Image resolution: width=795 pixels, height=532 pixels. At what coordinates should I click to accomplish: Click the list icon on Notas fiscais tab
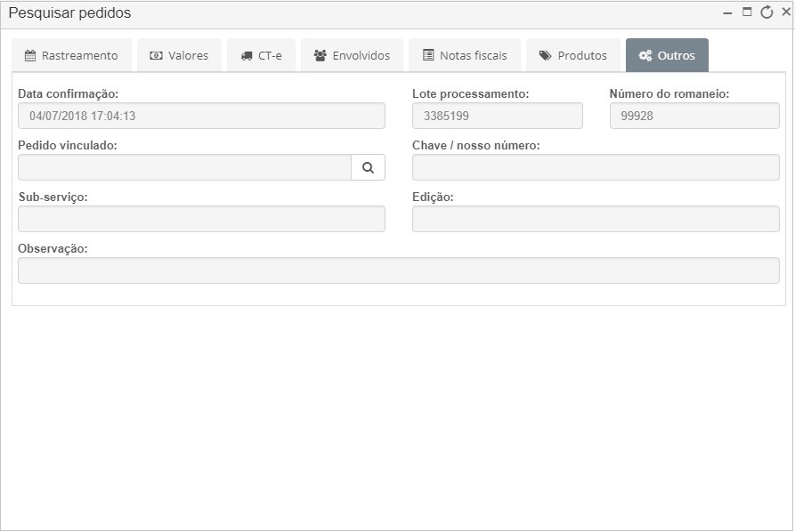coord(428,55)
